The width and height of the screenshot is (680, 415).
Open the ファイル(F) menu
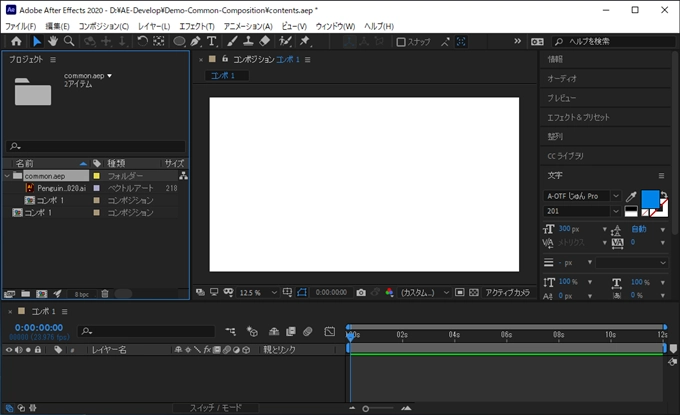[20, 26]
